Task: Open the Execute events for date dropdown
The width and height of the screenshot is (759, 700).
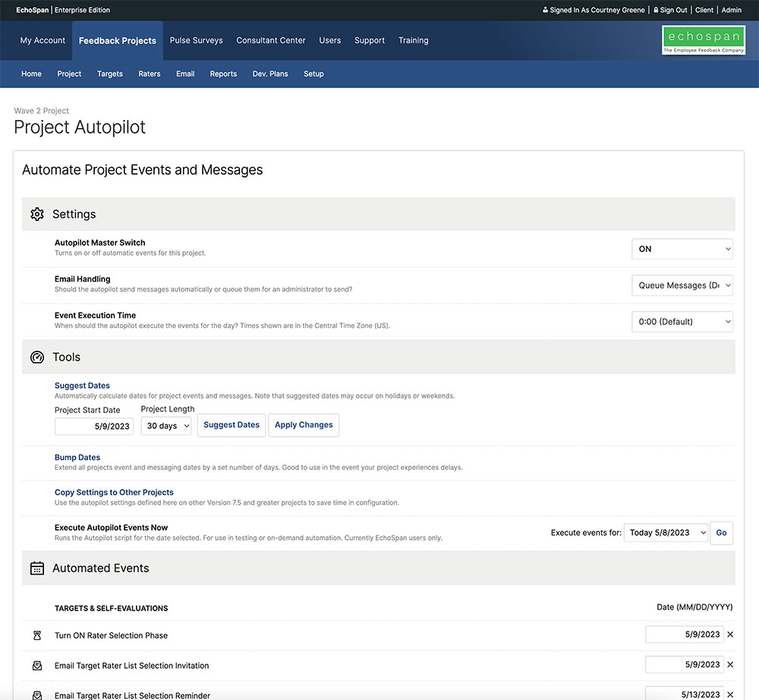Action: [x=666, y=533]
